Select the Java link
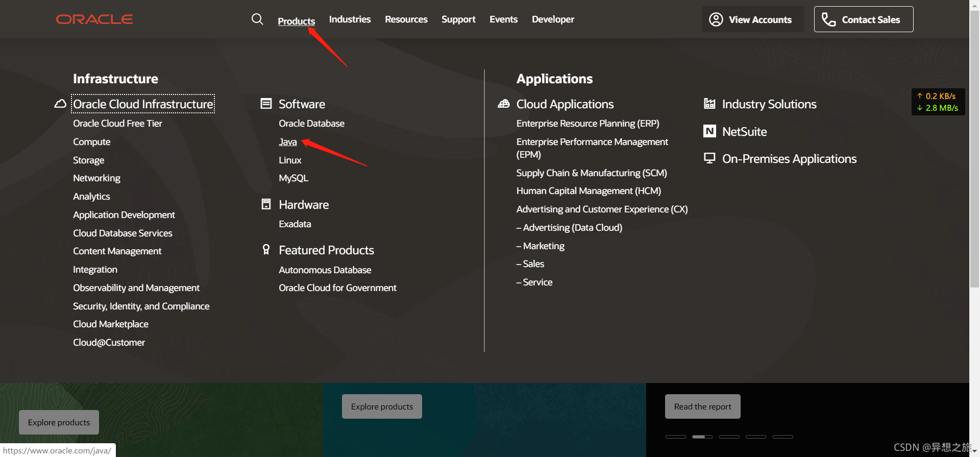This screenshot has width=980, height=457. 288,142
